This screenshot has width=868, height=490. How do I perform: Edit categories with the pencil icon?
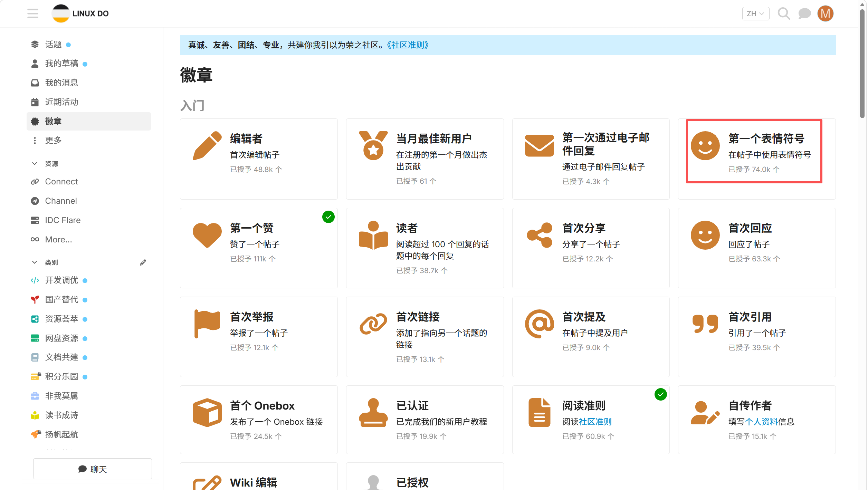coord(143,262)
